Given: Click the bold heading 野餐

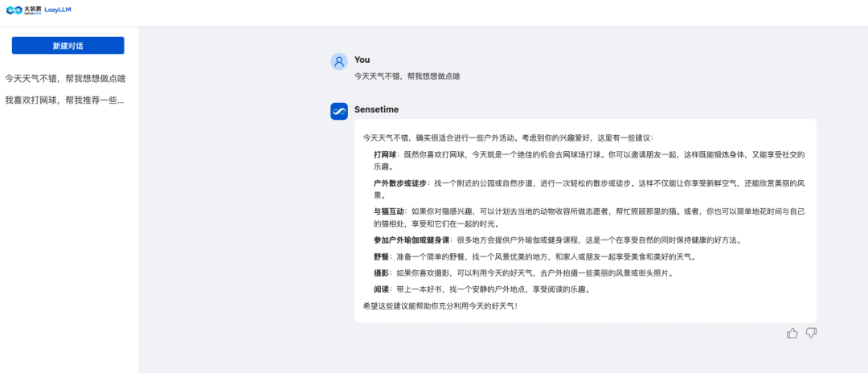Looking at the screenshot, I should (x=382, y=256).
